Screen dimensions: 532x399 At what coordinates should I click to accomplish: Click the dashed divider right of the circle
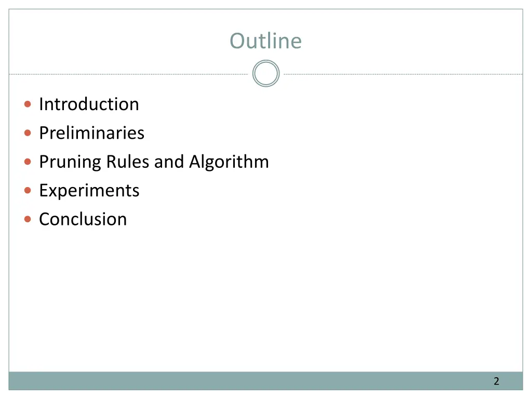point(403,74)
